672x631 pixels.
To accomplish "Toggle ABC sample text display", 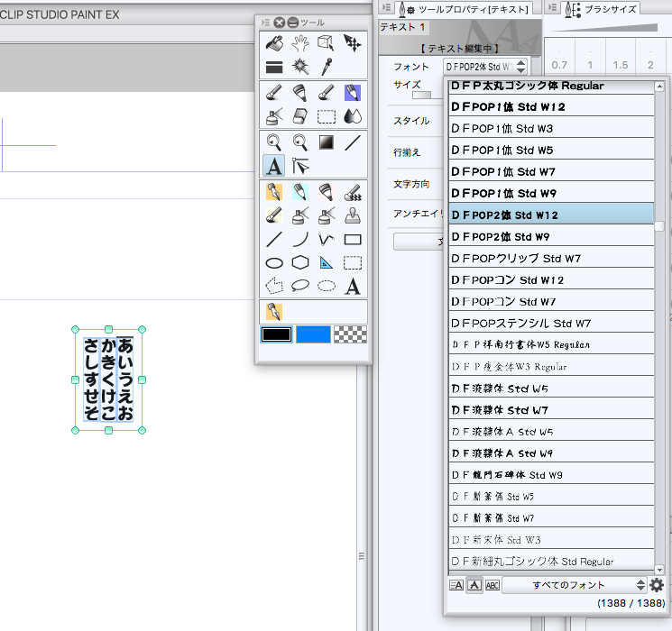I will (492, 585).
